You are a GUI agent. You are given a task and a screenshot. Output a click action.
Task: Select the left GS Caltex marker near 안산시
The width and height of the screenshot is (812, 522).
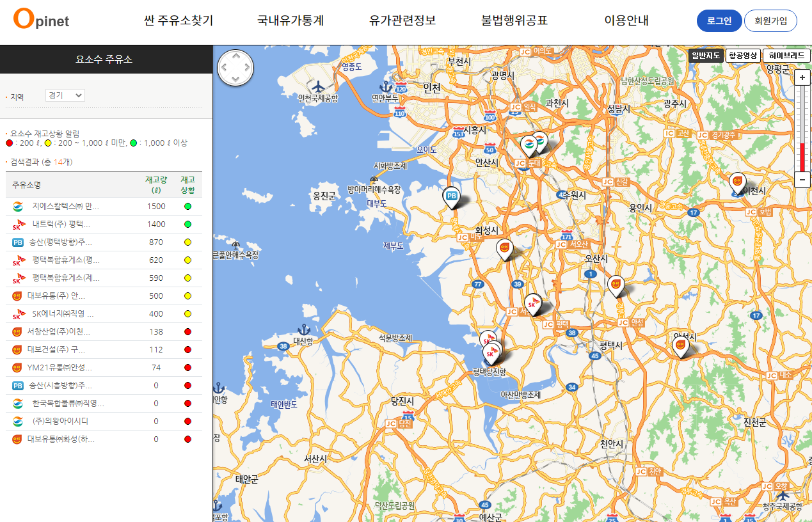pyautogui.click(x=529, y=146)
